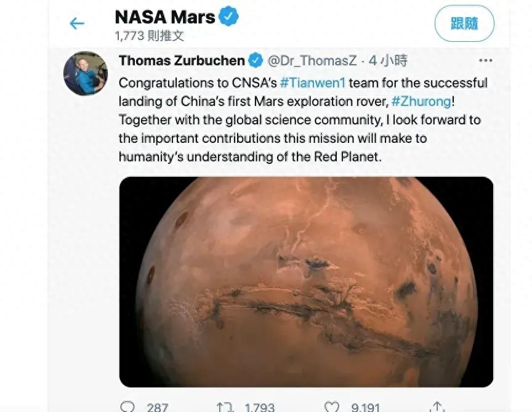Click the NASA Mars header title
This screenshot has height=412, width=532.
(x=165, y=17)
